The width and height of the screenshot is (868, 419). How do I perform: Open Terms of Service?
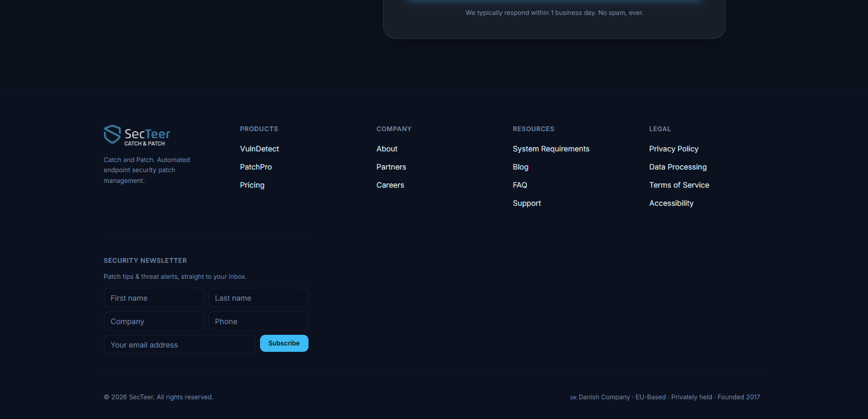point(679,185)
